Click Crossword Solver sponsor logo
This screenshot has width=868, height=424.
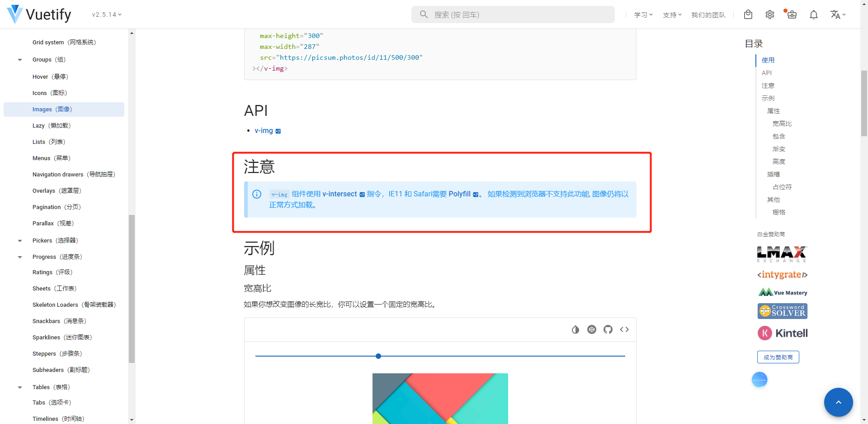click(x=783, y=311)
